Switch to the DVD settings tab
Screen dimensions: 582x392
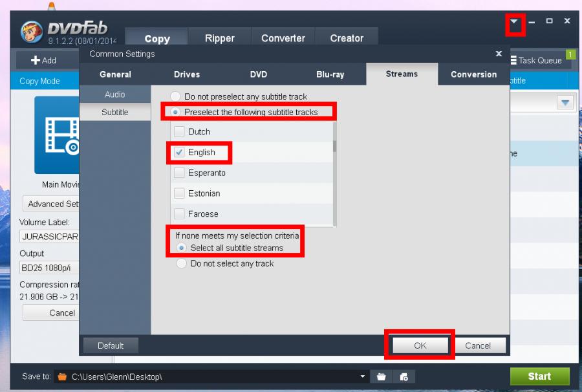[x=258, y=74]
